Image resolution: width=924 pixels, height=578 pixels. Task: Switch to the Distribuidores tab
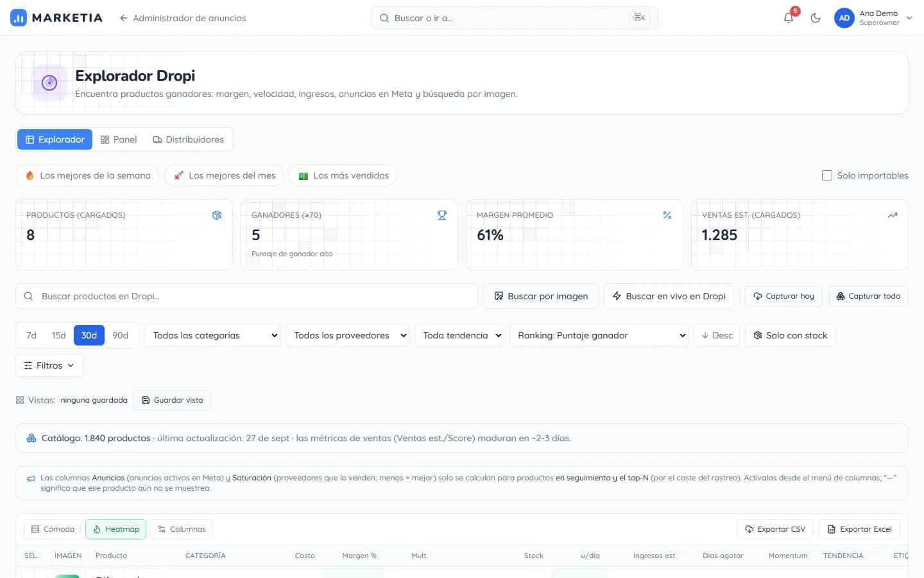click(189, 139)
